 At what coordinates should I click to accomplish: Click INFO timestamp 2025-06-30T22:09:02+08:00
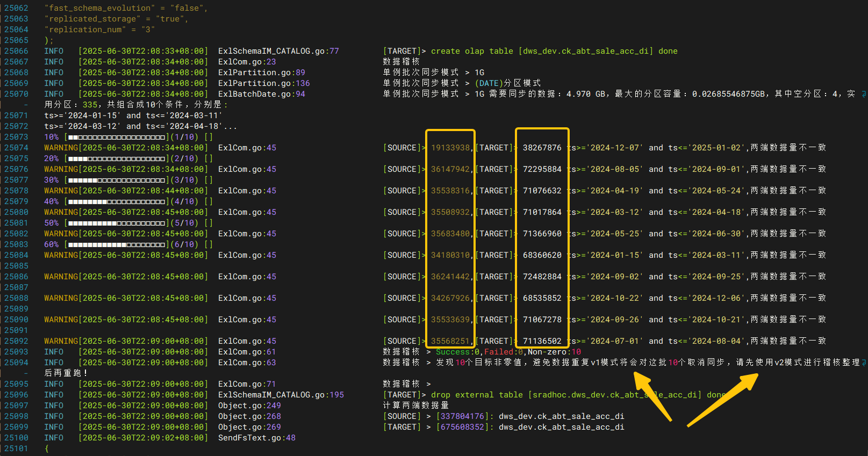click(143, 438)
